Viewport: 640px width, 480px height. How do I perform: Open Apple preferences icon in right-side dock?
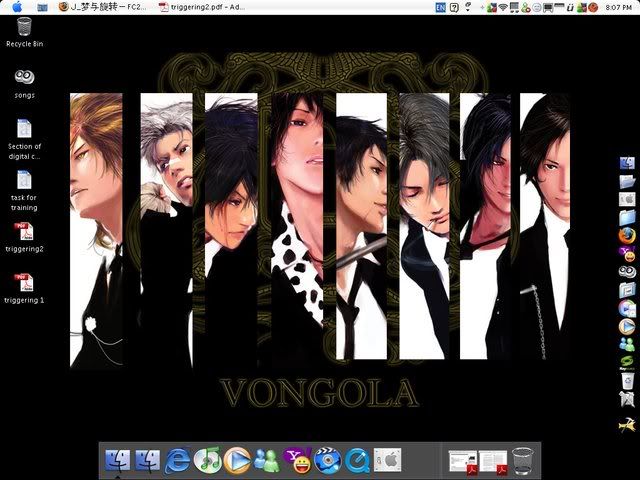(627, 200)
